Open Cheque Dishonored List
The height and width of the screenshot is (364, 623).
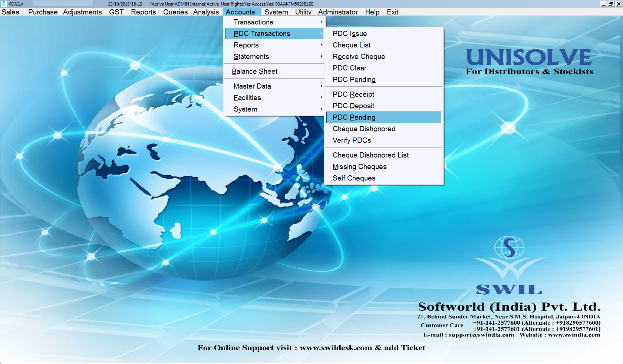(384, 155)
